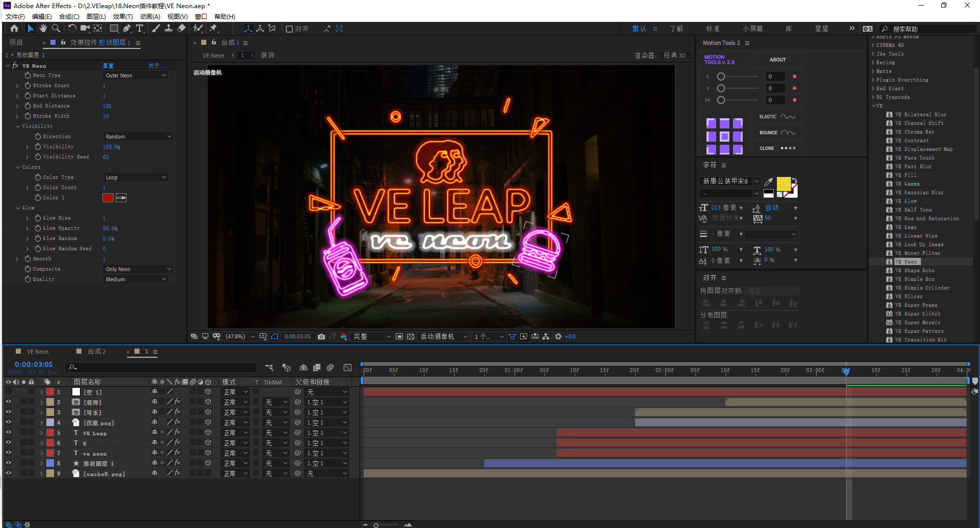Expand the Stroke Count property
This screenshot has height=528, width=980.
pos(17,86)
